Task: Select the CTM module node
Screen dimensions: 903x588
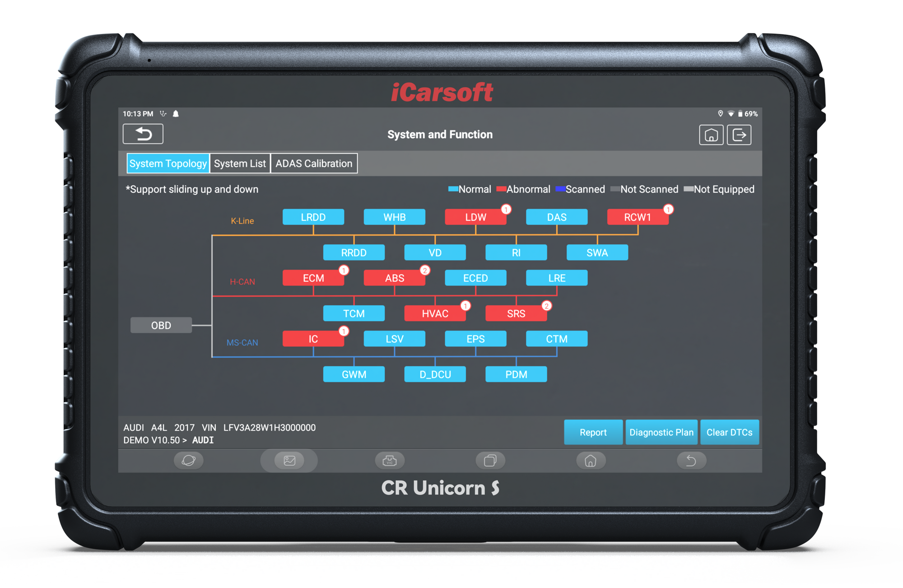Action: tap(557, 339)
